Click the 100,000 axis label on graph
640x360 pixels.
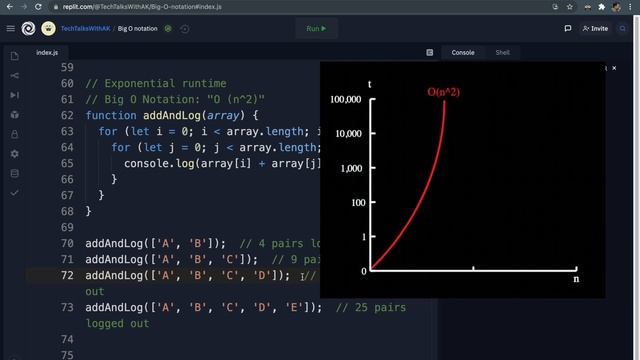tap(346, 99)
